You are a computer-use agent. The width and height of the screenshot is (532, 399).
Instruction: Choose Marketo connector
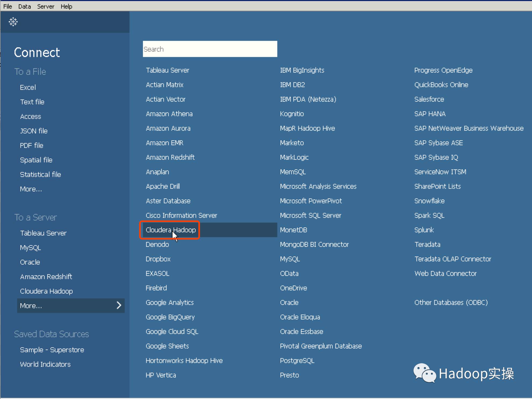[x=292, y=143]
